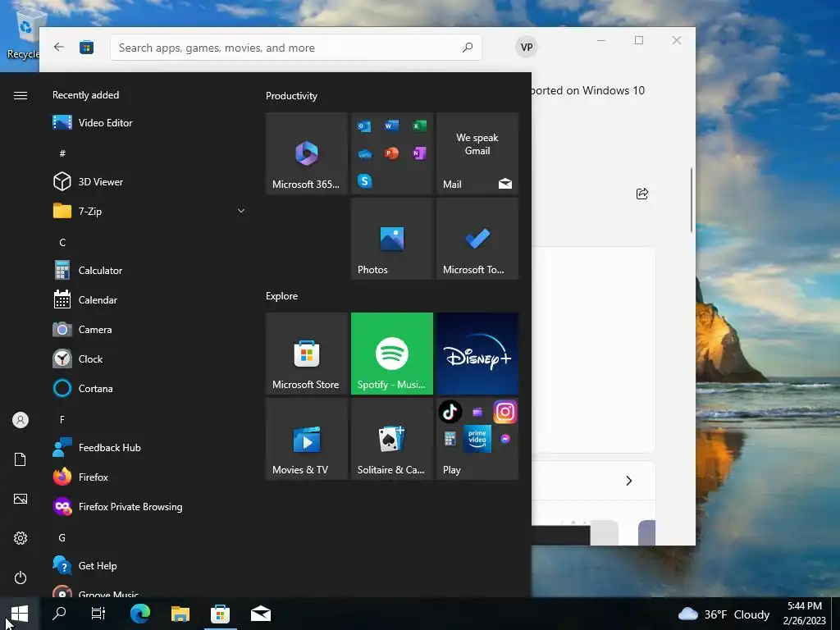Open the Photos tile

[392, 239]
